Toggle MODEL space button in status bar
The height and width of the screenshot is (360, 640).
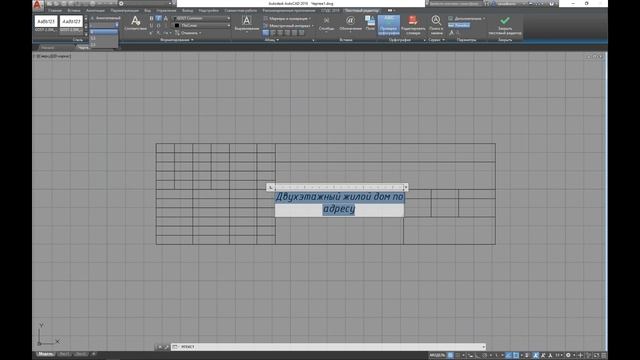[437, 356]
